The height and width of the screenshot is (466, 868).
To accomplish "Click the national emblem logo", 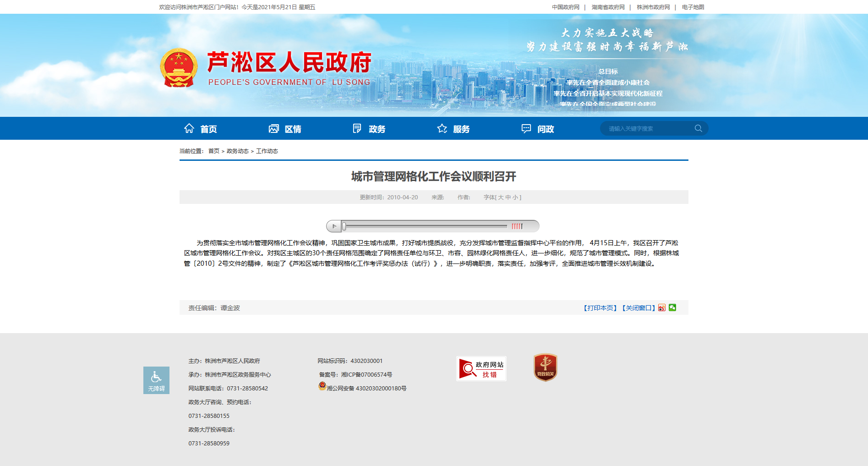I will [x=179, y=68].
